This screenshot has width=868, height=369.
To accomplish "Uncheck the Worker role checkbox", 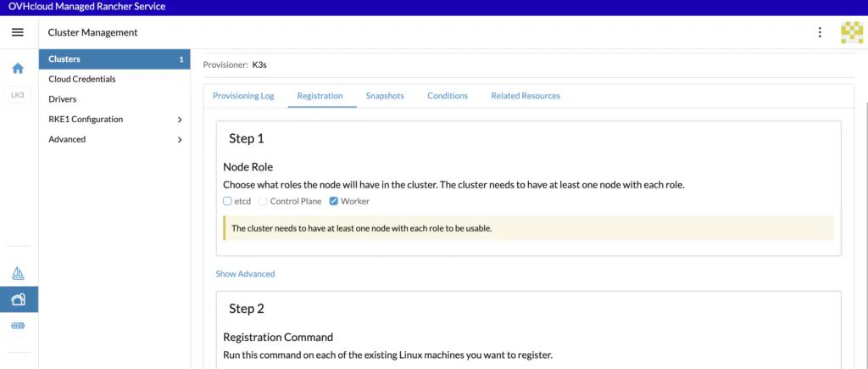I will click(x=333, y=201).
